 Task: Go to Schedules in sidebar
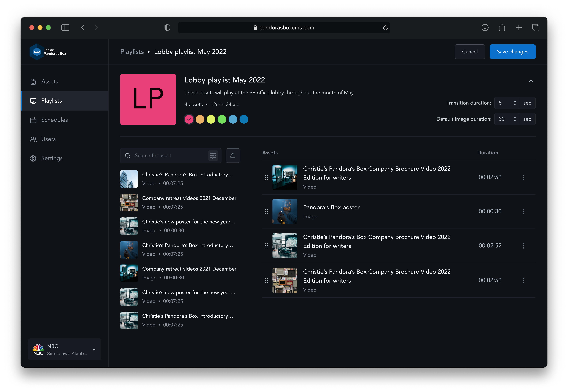click(54, 120)
